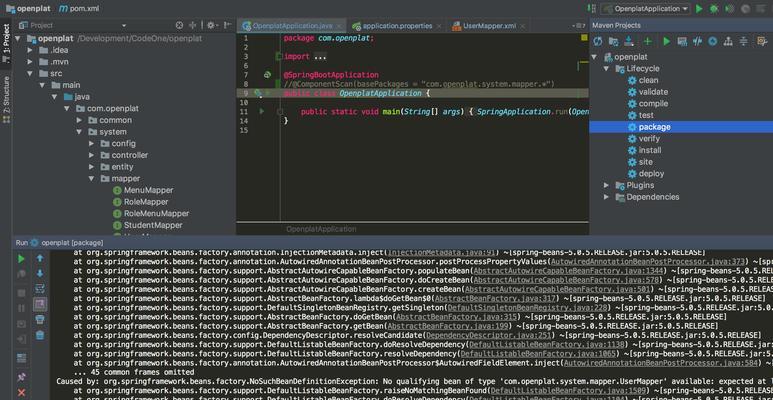
Task: Collapse the Lifecycle node in Maven
Action: coord(606,69)
